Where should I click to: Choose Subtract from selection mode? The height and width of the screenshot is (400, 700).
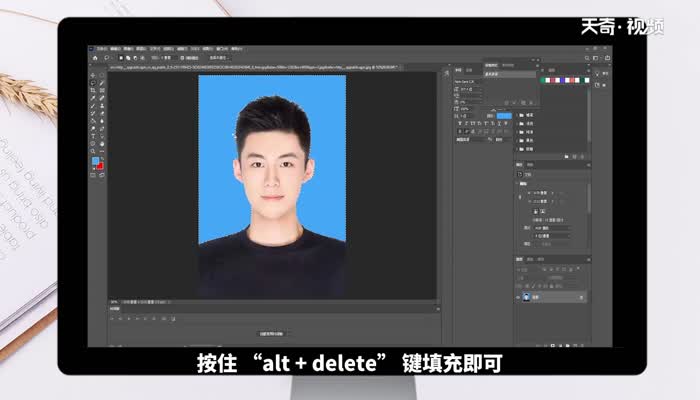click(x=135, y=58)
